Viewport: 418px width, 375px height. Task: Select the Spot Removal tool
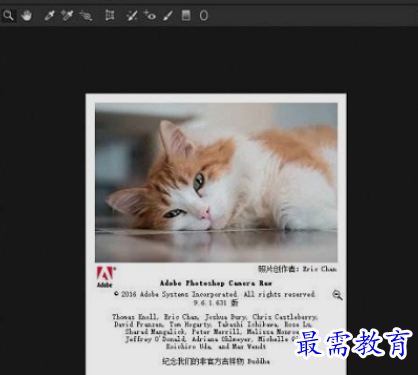click(132, 15)
